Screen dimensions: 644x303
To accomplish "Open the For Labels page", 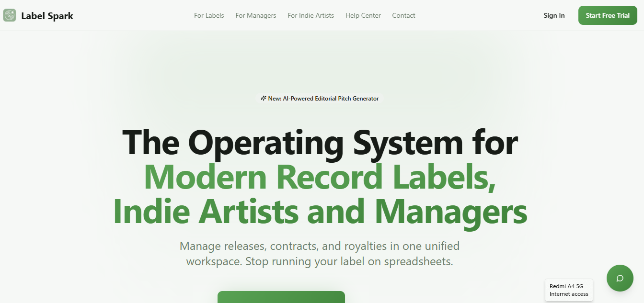I will [x=209, y=15].
